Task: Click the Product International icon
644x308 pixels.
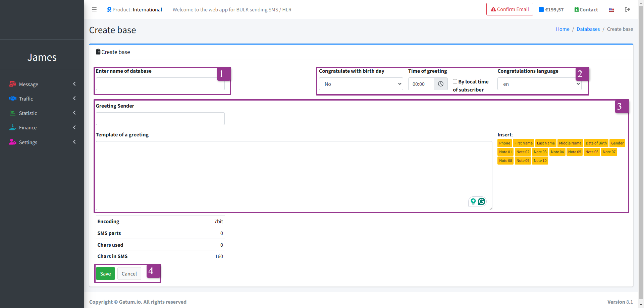Action: (x=109, y=9)
